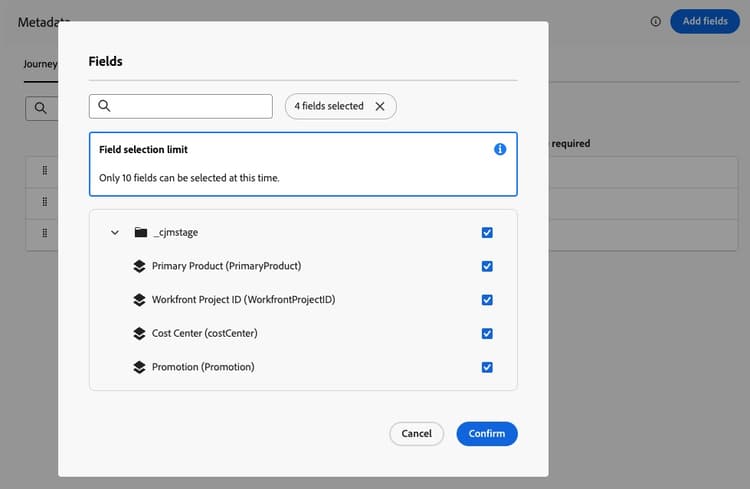Uncheck the Primary Product checkbox
The height and width of the screenshot is (489, 750).
point(487,266)
